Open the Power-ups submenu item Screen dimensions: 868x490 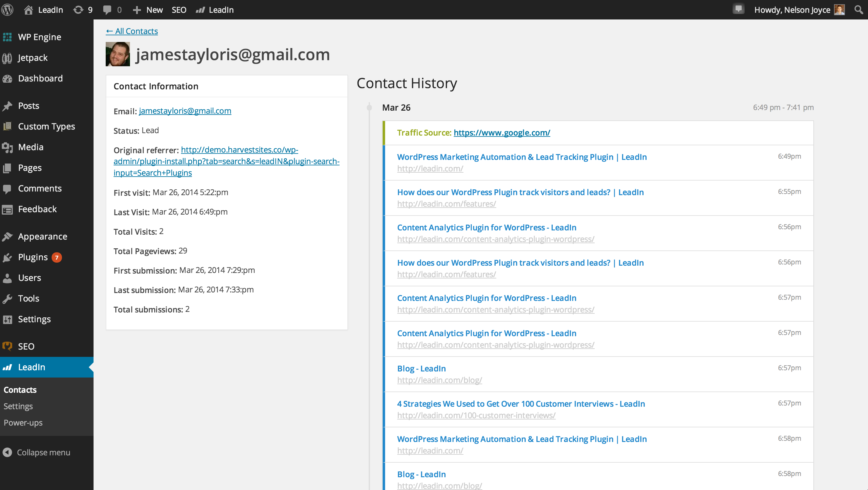click(23, 423)
